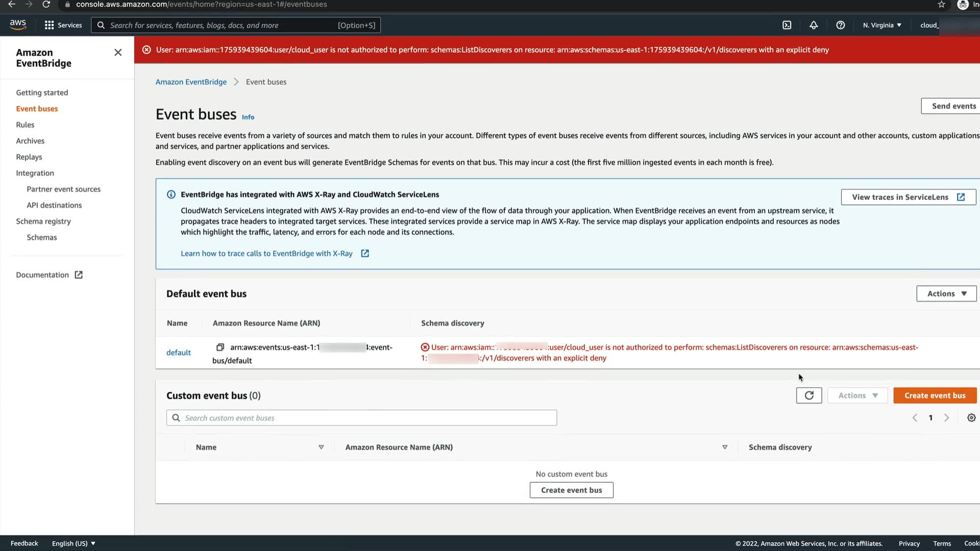This screenshot has width=980, height=551.
Task: Go to next page of custom buses
Action: pyautogui.click(x=946, y=418)
